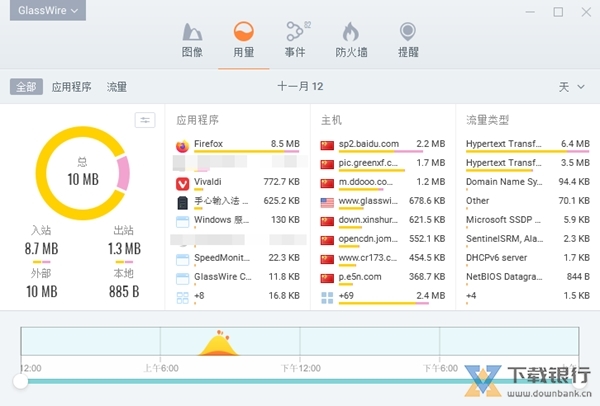
Task: Go to the 提醒 alerts tab
Action: tap(408, 40)
